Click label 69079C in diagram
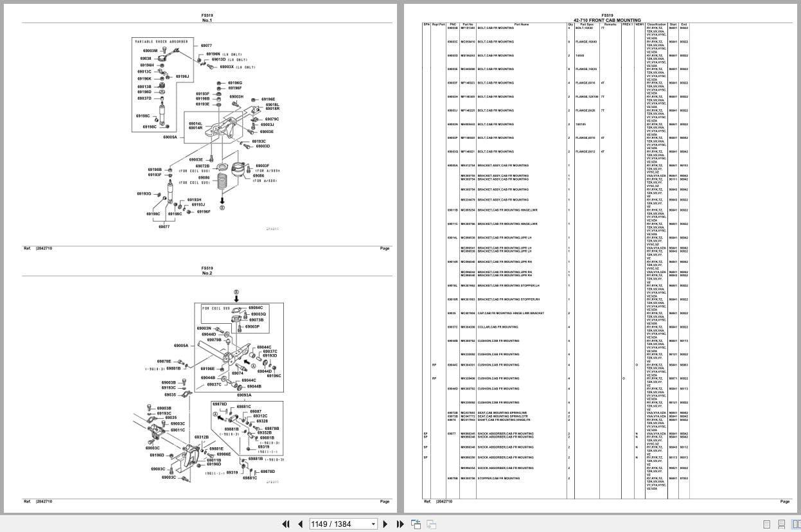The height and width of the screenshot is (532, 801). [272, 119]
